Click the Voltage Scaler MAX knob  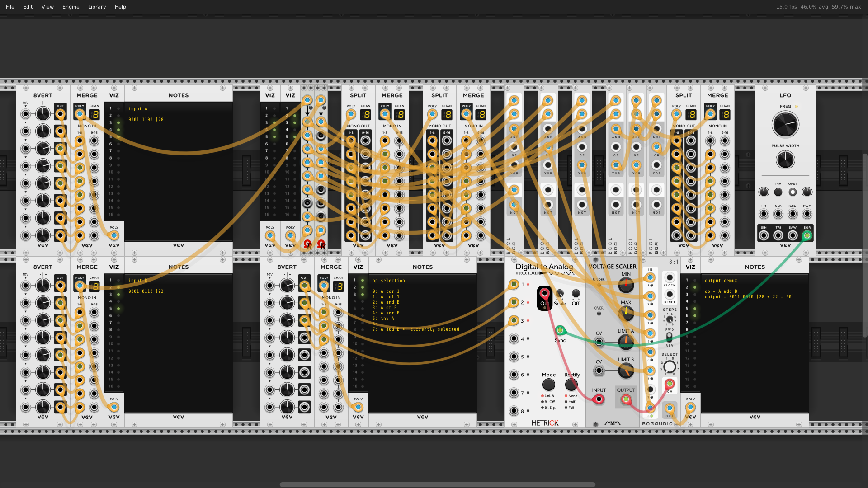626,313
